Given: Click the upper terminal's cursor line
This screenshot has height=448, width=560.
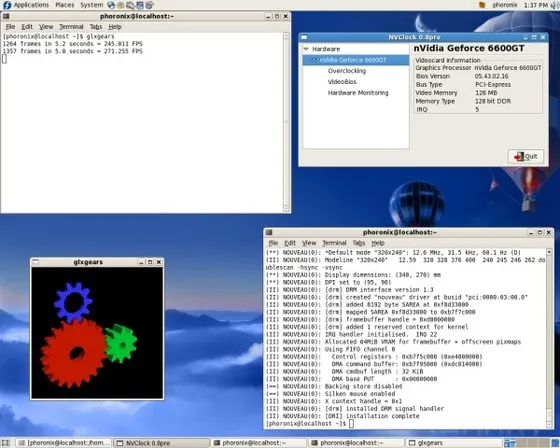Looking at the screenshot, I should coord(4,59).
